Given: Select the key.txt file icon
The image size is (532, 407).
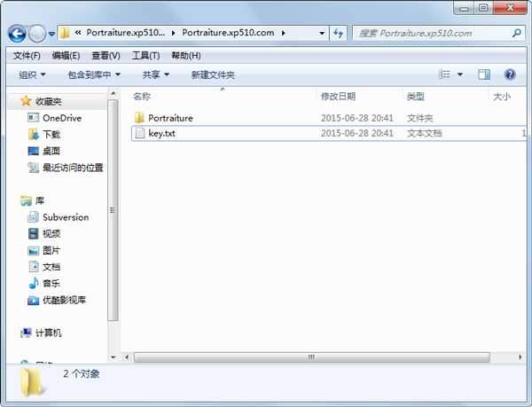Looking at the screenshot, I should (x=139, y=133).
